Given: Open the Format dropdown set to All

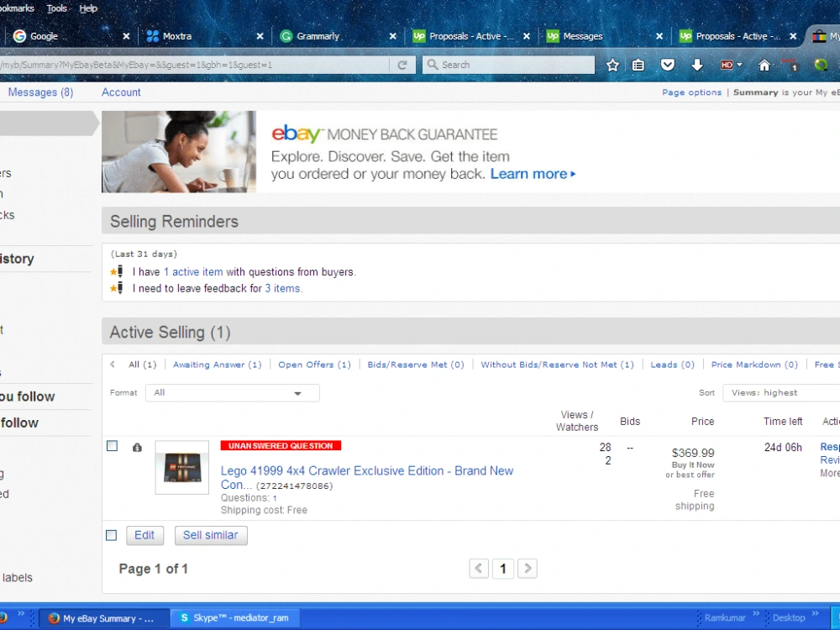Looking at the screenshot, I should 233,392.
